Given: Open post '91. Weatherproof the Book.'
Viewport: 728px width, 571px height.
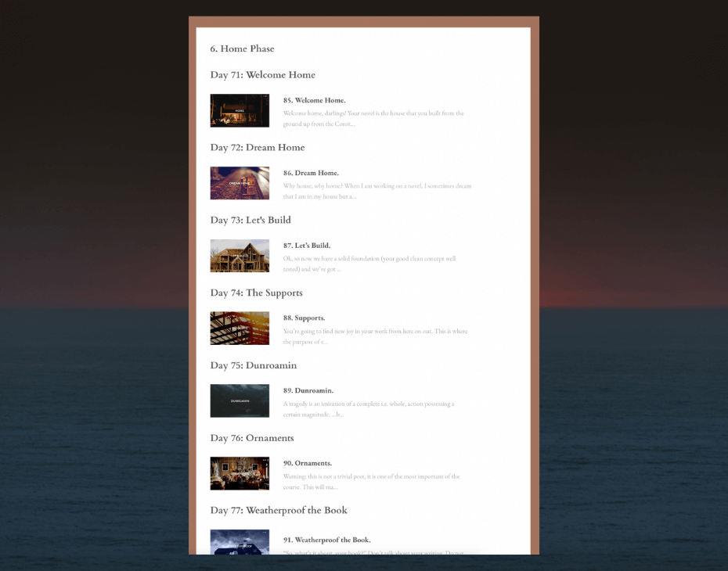Looking at the screenshot, I should click(327, 540).
